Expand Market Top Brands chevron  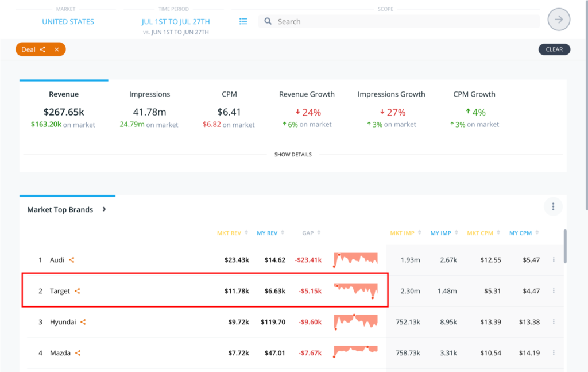[105, 209]
